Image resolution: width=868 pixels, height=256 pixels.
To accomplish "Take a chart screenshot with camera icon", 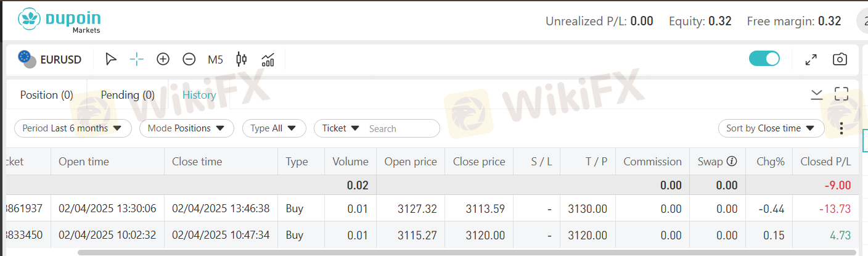I will coord(839,59).
